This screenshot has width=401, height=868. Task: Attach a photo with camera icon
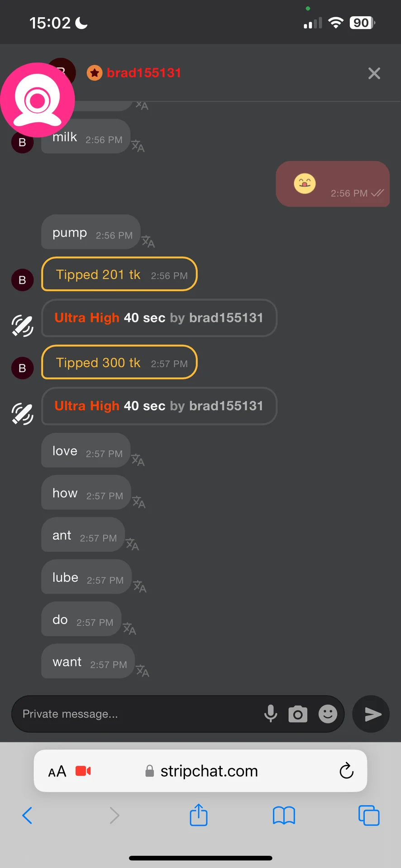(x=298, y=714)
